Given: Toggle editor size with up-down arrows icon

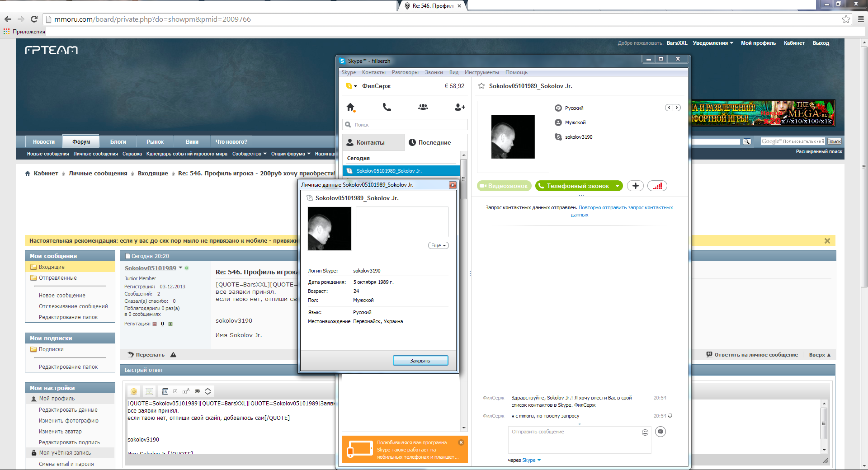Looking at the screenshot, I should (x=208, y=391).
